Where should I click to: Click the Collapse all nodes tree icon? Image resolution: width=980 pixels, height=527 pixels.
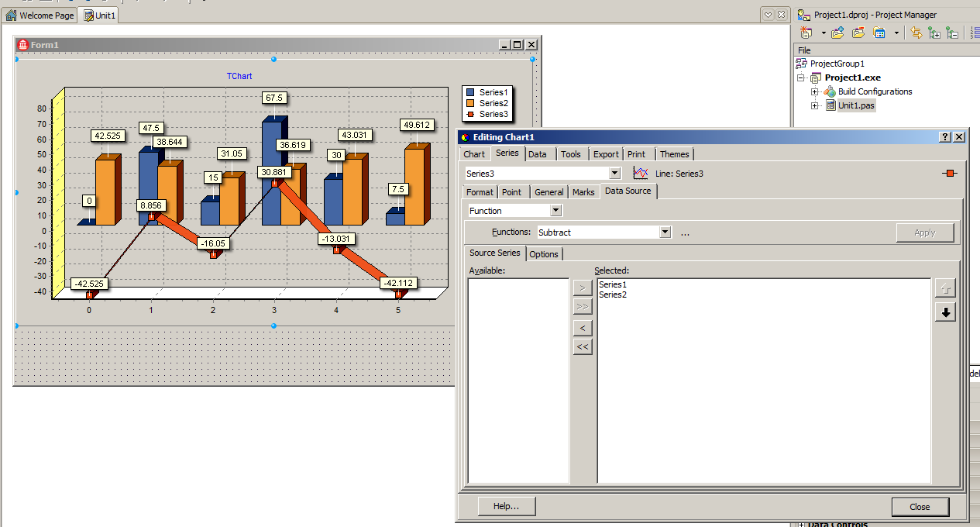pyautogui.click(x=952, y=33)
